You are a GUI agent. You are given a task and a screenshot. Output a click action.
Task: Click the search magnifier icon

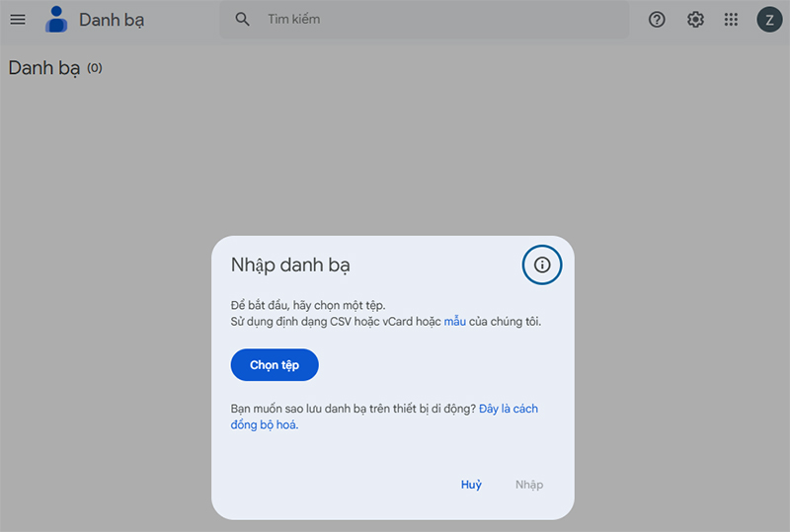[x=242, y=19]
